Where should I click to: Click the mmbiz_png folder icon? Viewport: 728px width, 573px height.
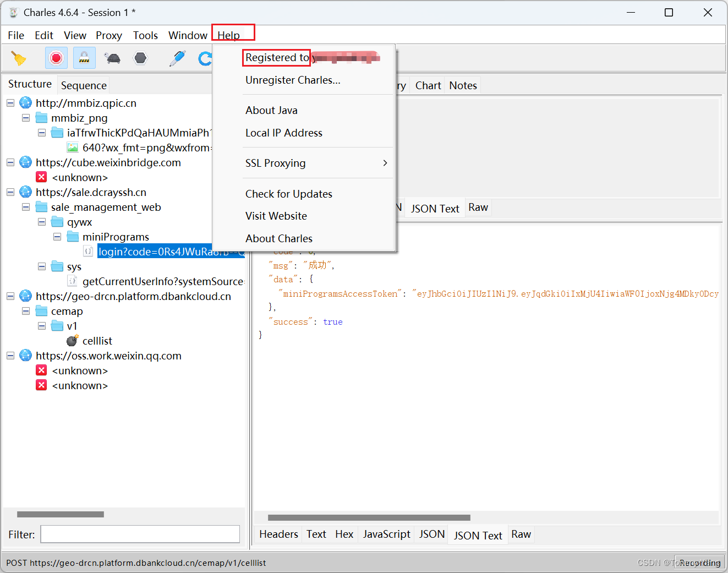coord(41,117)
